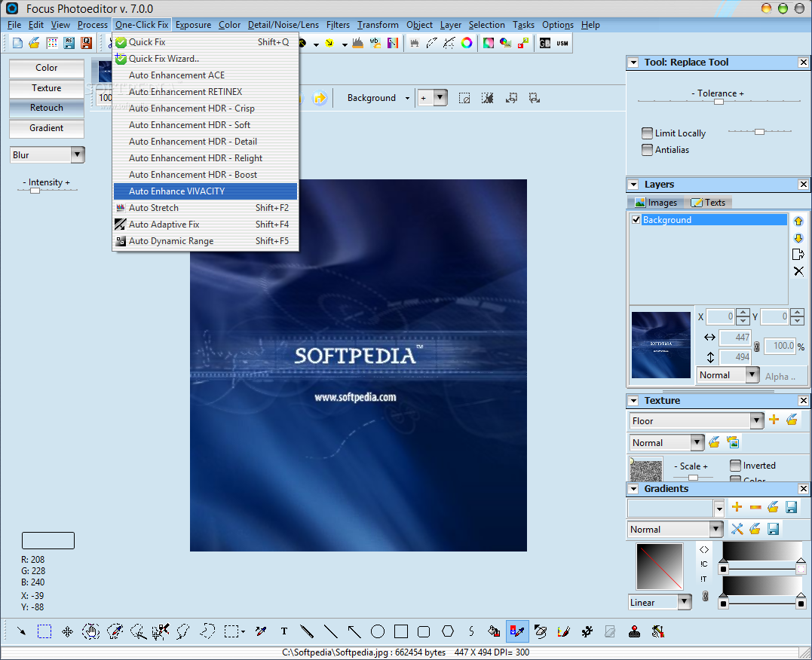Open the layer blend mode Normal dropdown
Image resolution: width=812 pixels, height=660 pixels.
752,374
